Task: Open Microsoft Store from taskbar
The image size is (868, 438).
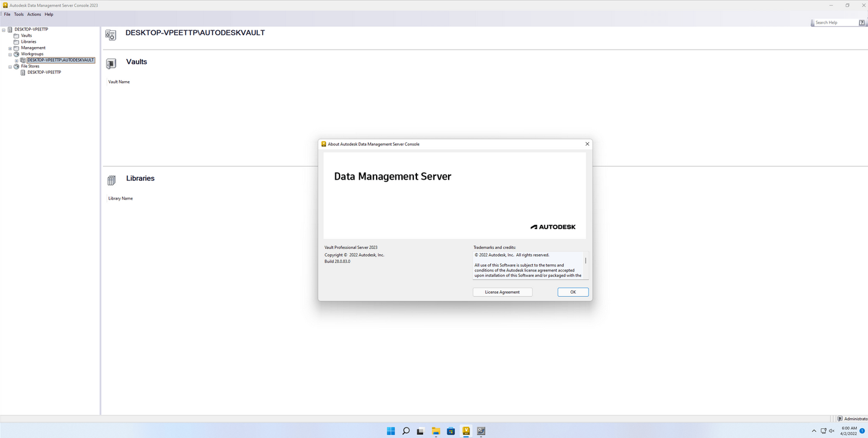Action: click(451, 431)
